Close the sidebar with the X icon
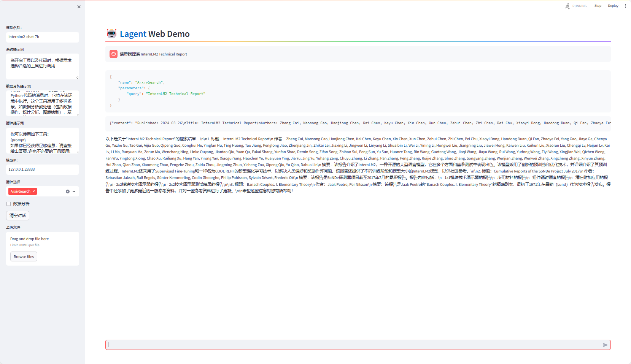 tap(79, 7)
